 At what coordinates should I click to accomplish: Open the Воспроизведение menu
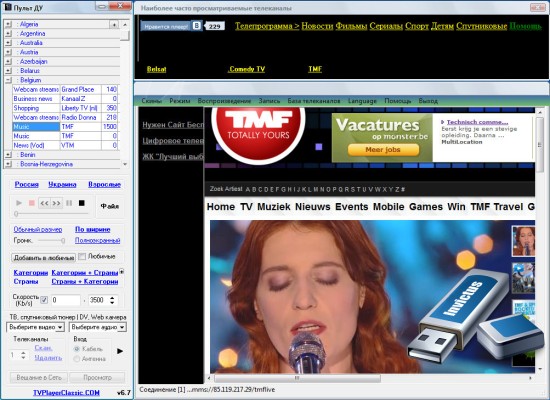(224, 101)
